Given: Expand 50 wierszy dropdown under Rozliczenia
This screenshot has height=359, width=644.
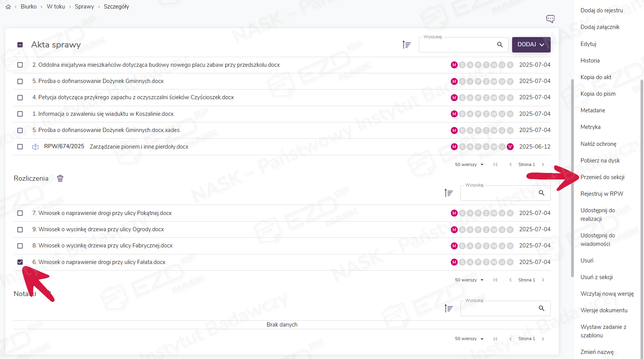Looking at the screenshot, I should (x=469, y=280).
